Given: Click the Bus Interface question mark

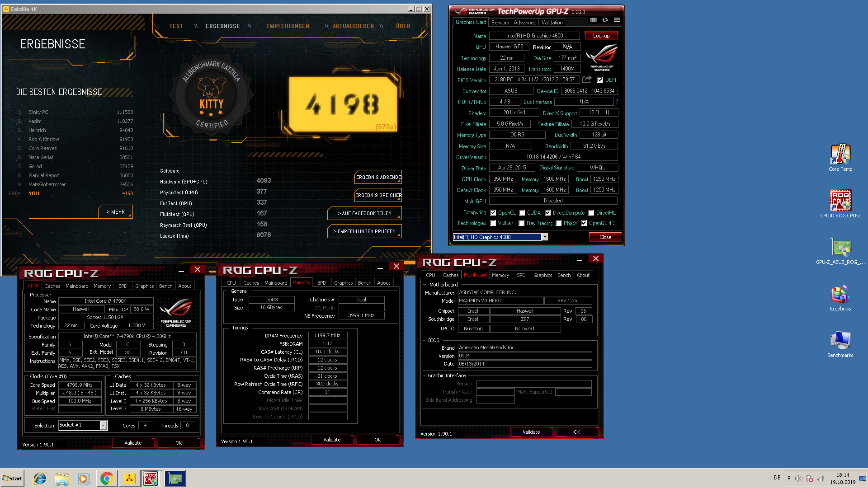Looking at the screenshot, I should coord(617,102).
